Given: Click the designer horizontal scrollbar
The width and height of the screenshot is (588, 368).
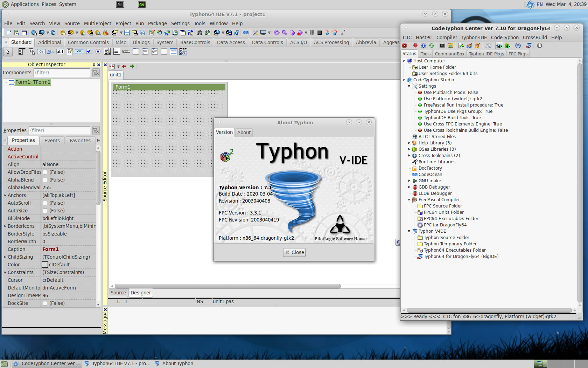Looking at the screenshot, I should tap(228, 286).
